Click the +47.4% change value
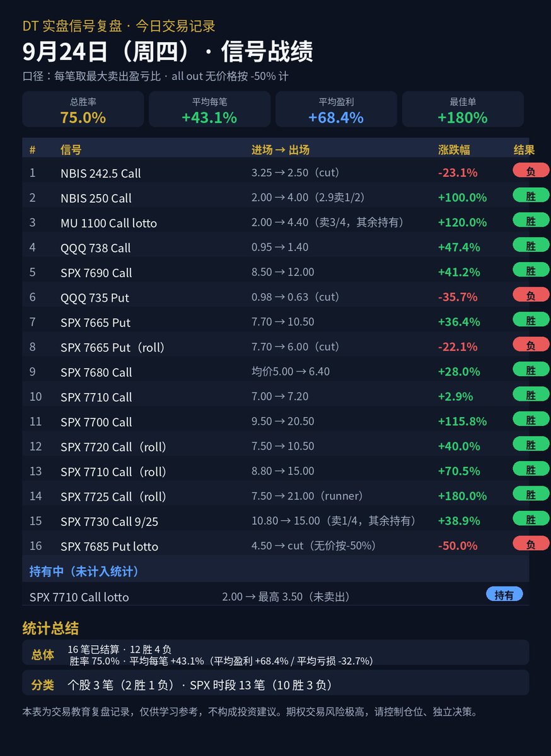 459,247
